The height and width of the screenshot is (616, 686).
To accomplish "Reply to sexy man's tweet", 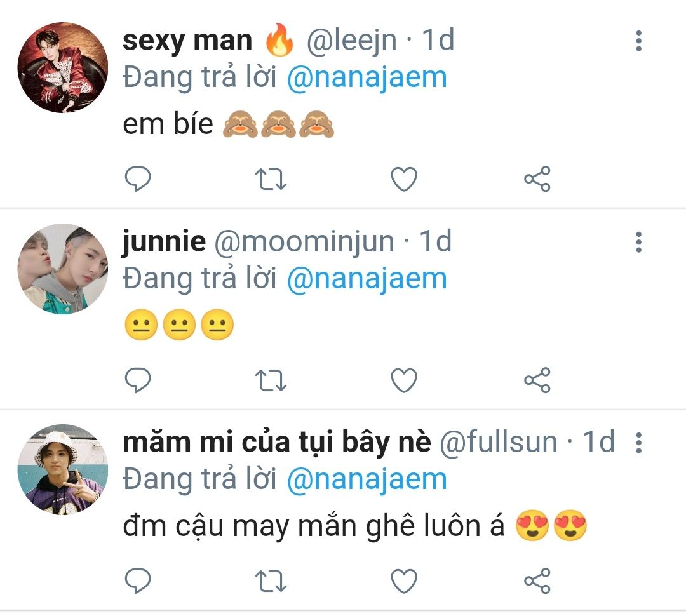I will (x=138, y=178).
